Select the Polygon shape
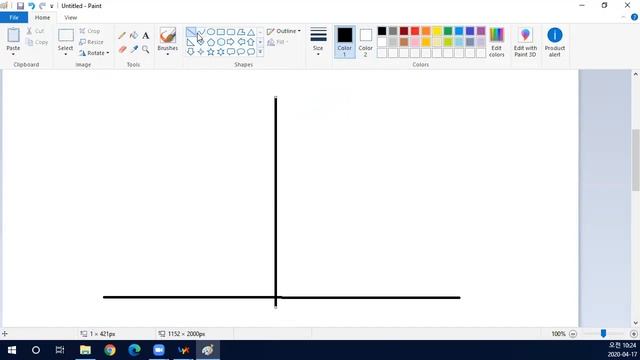Viewport: 640px width, 360px height. point(241,32)
